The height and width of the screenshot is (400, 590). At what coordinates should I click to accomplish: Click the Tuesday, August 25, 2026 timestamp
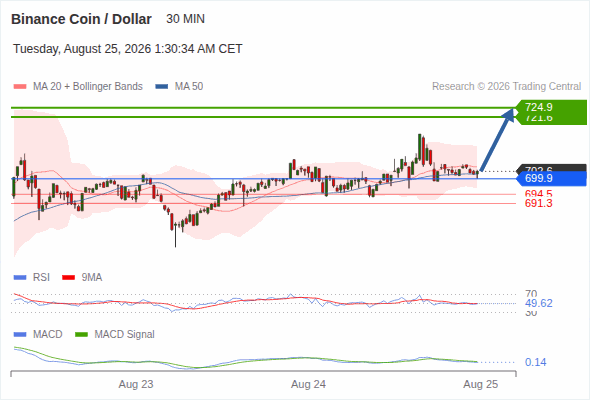pyautogui.click(x=128, y=49)
